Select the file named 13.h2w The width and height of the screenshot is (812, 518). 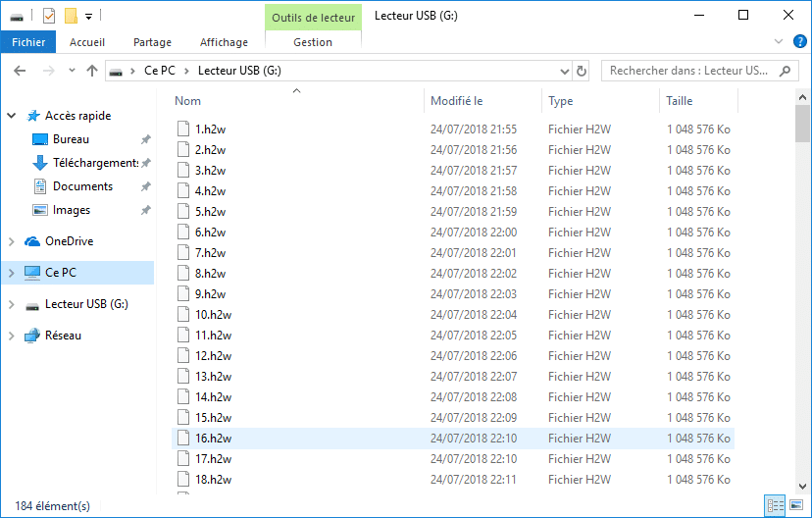coord(214,377)
